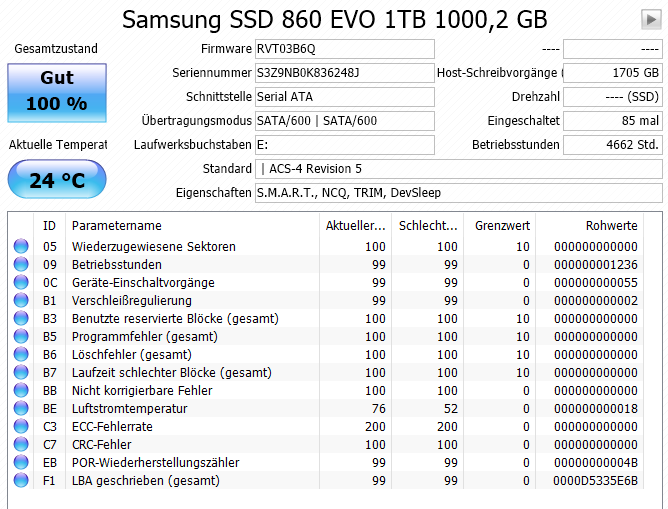Click the status orb for Löschfehler (gesamt)
This screenshot has height=509, width=668.
[21, 354]
